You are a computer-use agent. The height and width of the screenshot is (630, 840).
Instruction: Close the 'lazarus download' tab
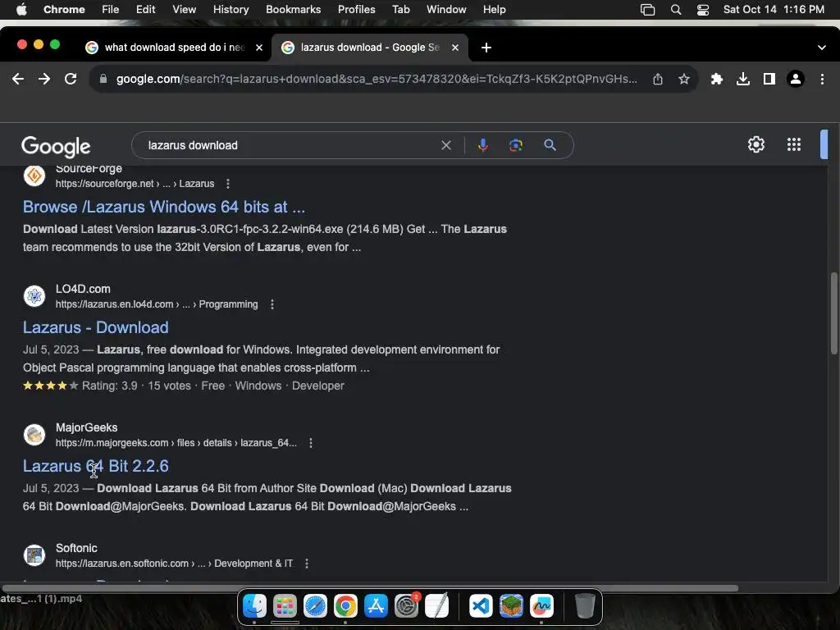click(x=454, y=48)
